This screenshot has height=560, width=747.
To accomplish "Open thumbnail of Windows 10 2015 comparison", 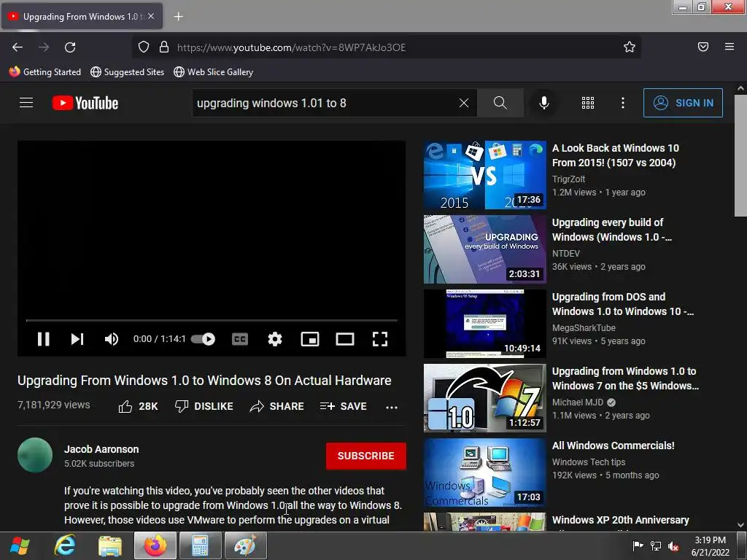I will pyautogui.click(x=484, y=175).
